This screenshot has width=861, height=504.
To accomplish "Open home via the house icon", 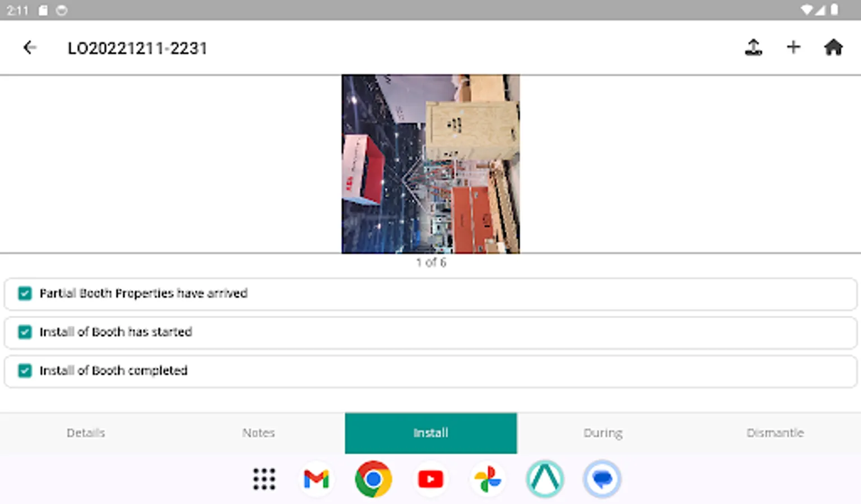I will pos(834,48).
